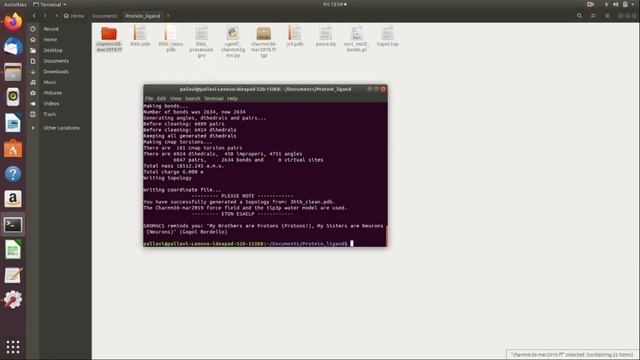Click the terminal window scrollbar
Image resolution: width=640 pixels, height=360 pixels.
point(386,235)
